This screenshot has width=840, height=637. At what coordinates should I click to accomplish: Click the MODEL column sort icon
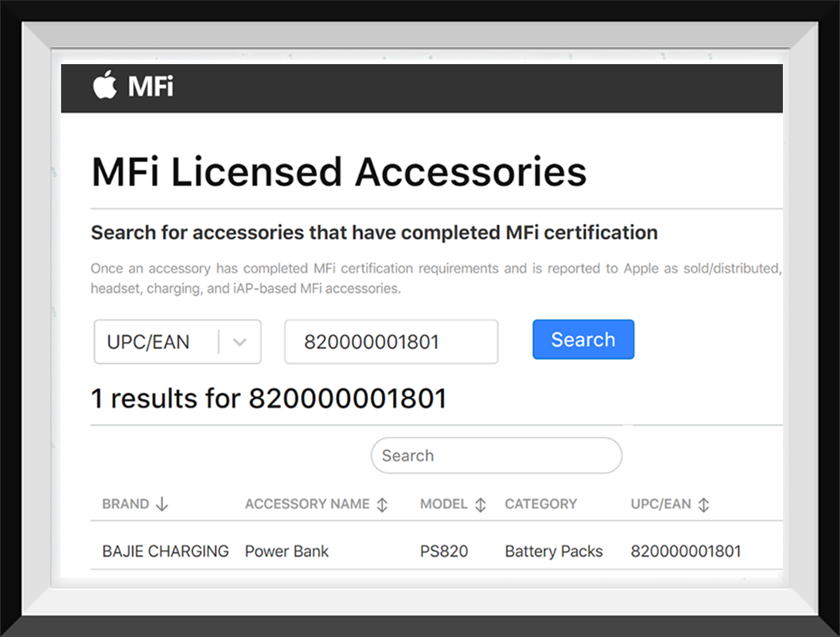pos(480,503)
